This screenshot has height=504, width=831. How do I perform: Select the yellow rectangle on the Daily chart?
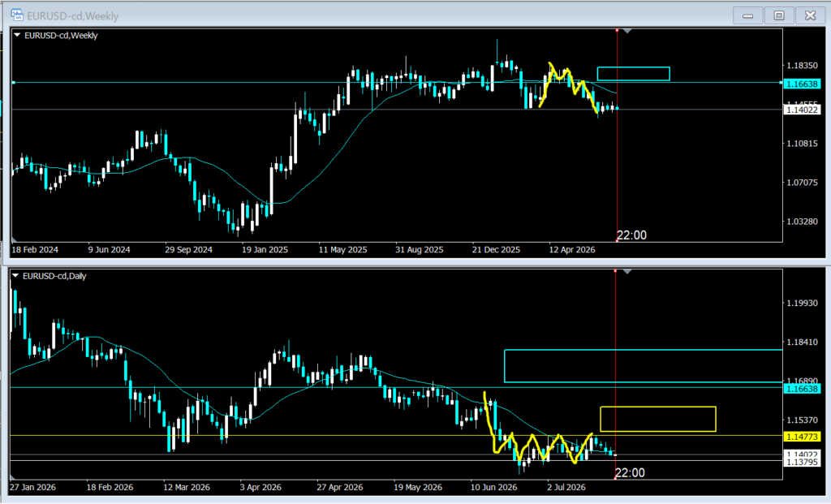[658, 420]
